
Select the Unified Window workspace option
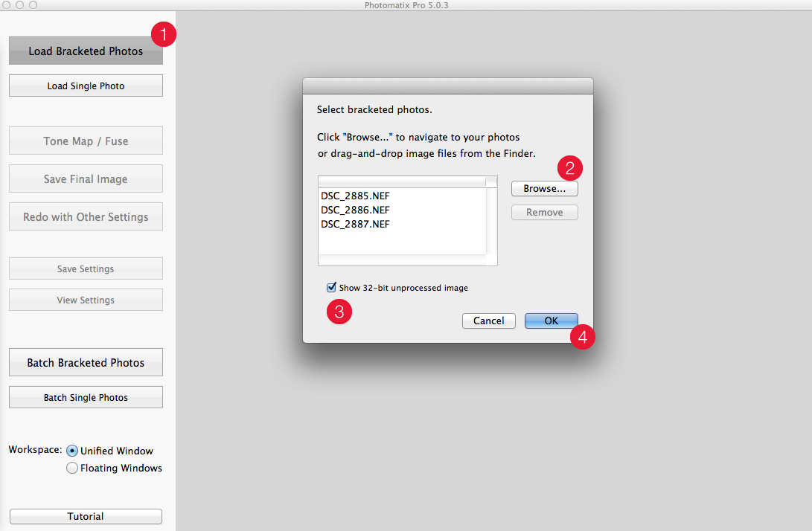(72, 451)
